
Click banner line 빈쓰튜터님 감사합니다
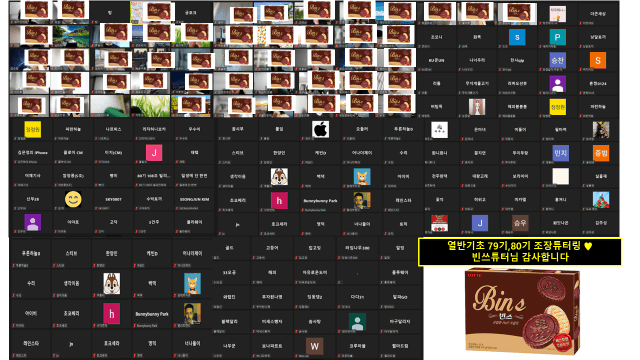[520, 257]
